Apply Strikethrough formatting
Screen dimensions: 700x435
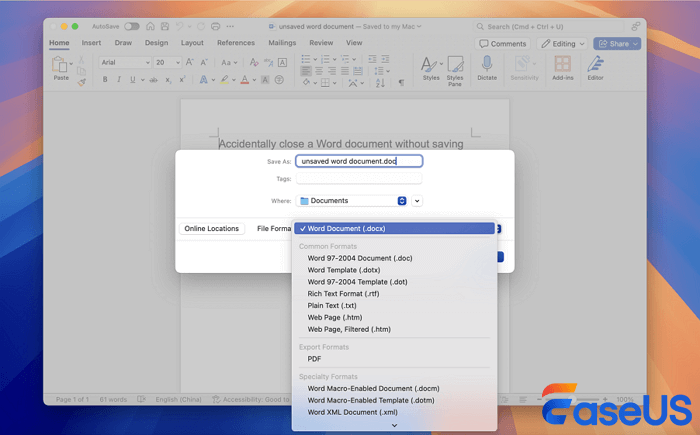pyautogui.click(x=154, y=80)
